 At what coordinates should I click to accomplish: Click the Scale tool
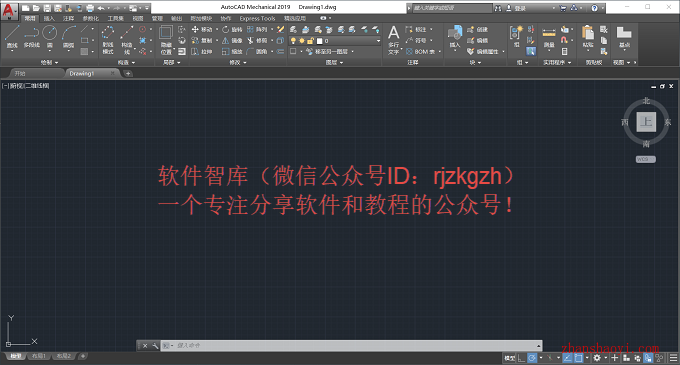[232, 52]
